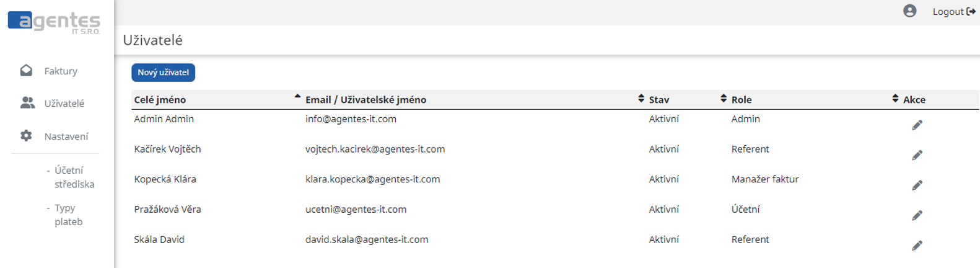This screenshot has width=980, height=268.
Task: Click the Nastavení gear icon
Action: click(26, 135)
